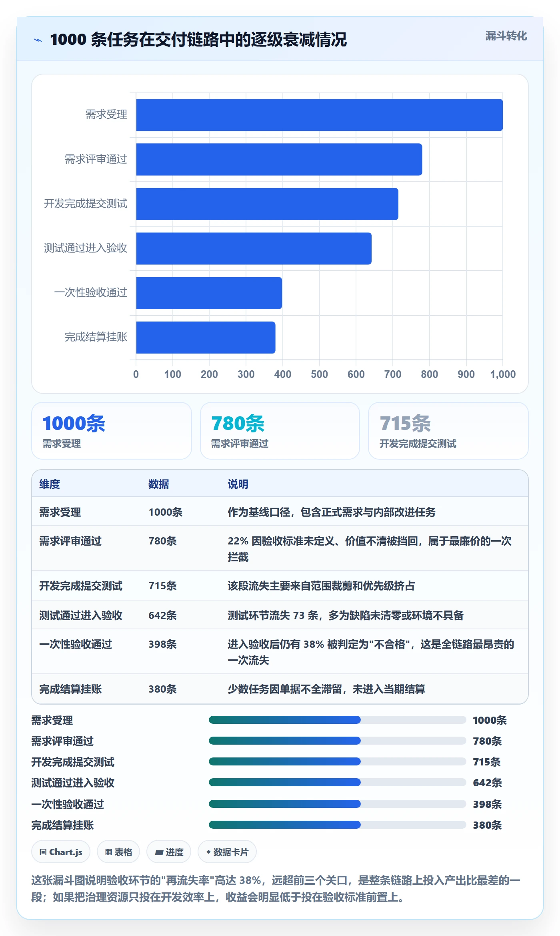Click the chart title 1000 条任务 heading

[x=198, y=40]
